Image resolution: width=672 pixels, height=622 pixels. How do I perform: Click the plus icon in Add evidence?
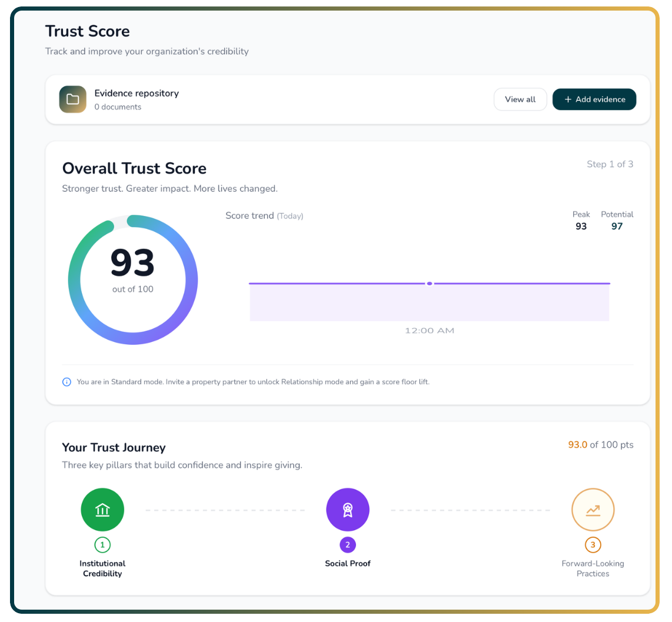click(568, 99)
